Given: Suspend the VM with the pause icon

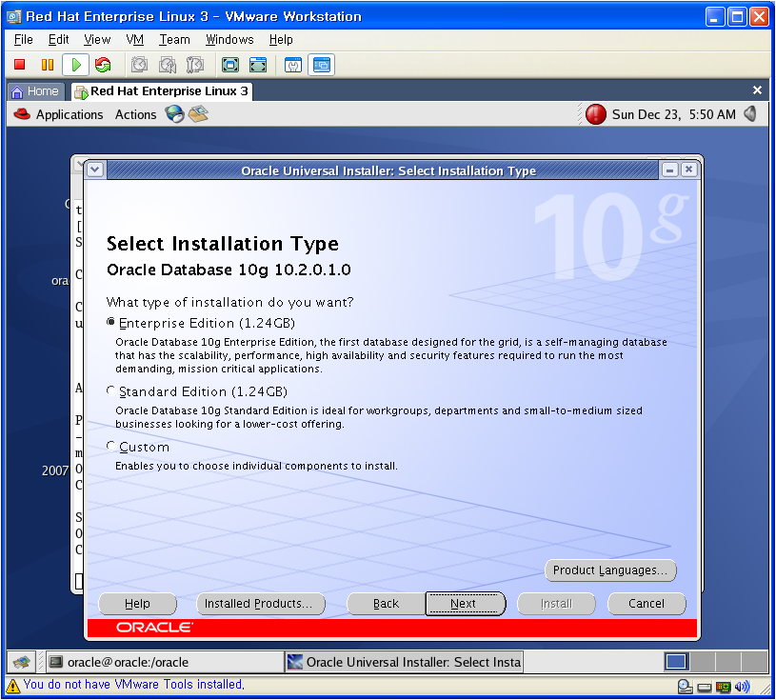Looking at the screenshot, I should [x=48, y=65].
